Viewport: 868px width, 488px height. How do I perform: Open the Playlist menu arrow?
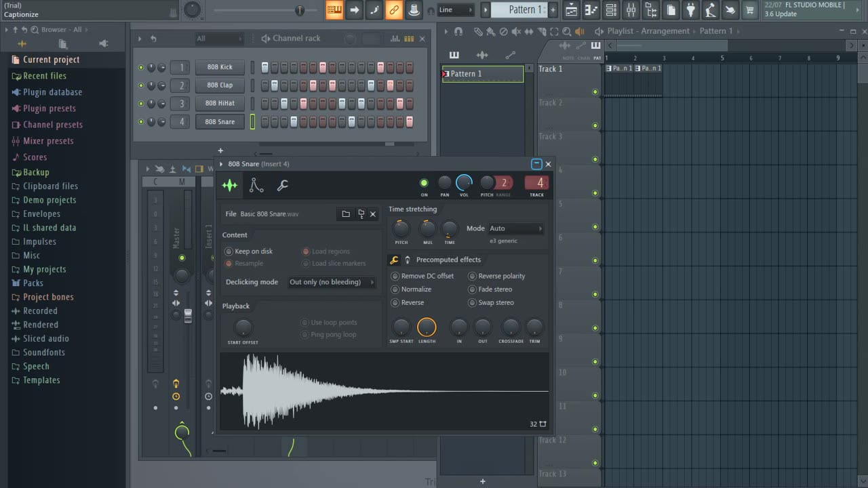[446, 31]
